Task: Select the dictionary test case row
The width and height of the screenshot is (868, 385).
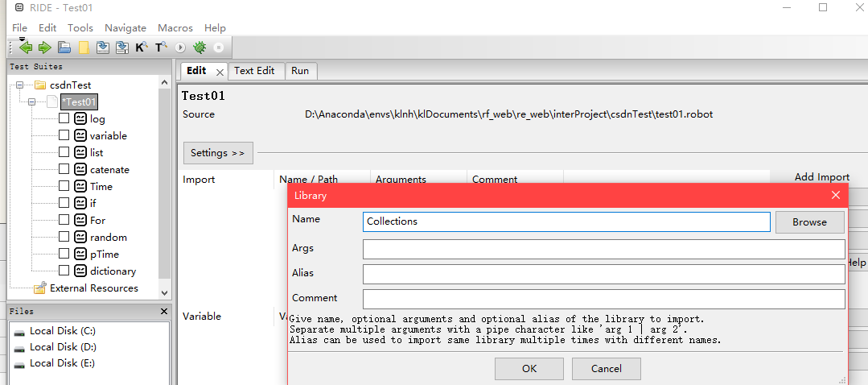Action: click(113, 271)
